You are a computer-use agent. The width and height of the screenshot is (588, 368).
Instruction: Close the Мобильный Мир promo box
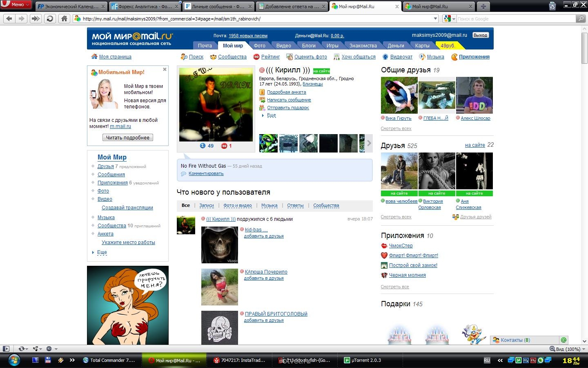[x=165, y=70]
